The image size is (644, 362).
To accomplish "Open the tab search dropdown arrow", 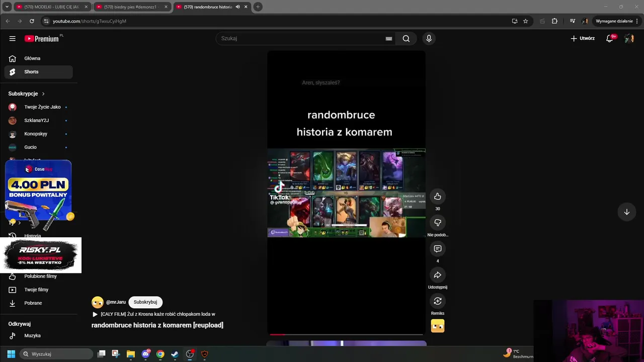I will [7, 7].
